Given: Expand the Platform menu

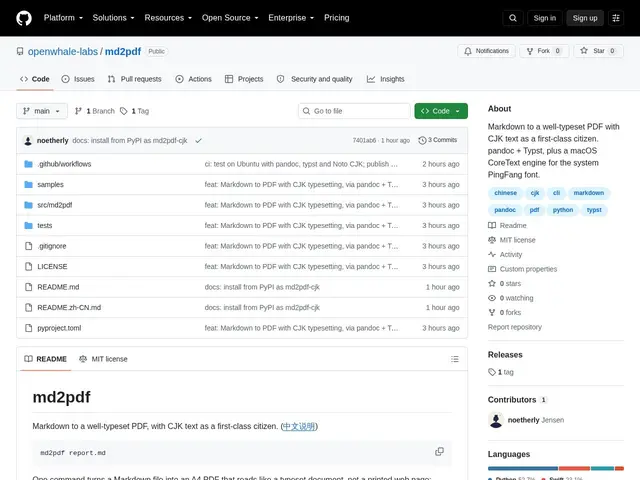Looking at the screenshot, I should [63, 18].
